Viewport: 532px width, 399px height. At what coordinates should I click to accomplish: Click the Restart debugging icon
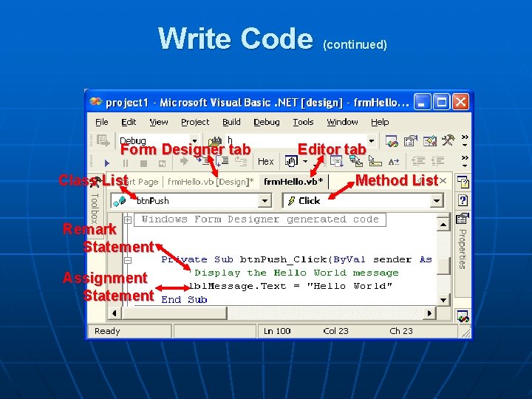click(162, 163)
